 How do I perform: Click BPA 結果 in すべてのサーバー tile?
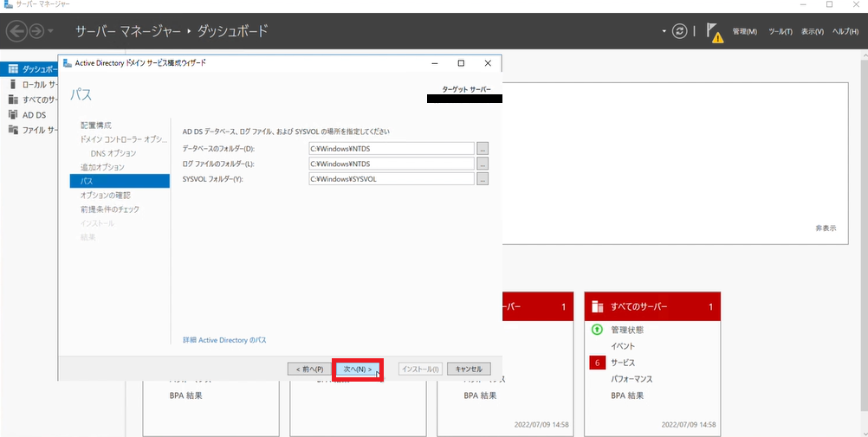[x=627, y=396]
